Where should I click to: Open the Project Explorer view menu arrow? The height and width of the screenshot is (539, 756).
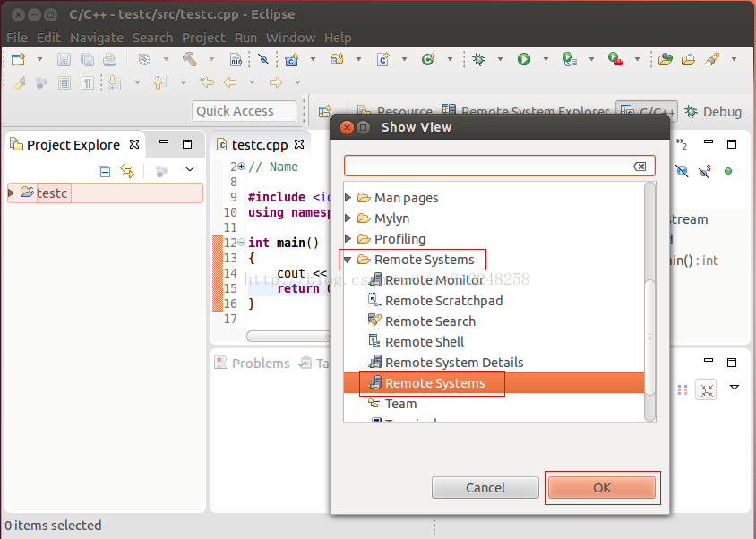click(189, 169)
